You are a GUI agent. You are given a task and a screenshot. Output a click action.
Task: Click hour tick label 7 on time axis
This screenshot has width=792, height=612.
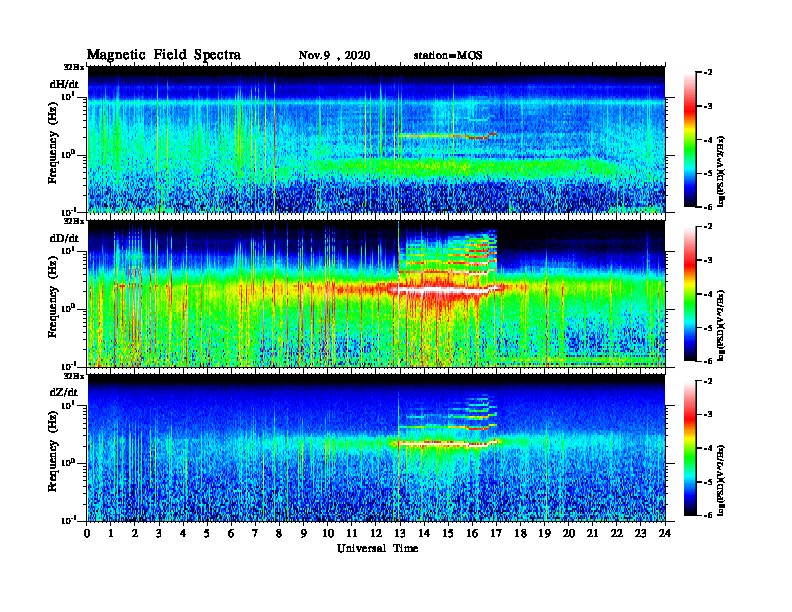tap(255, 533)
